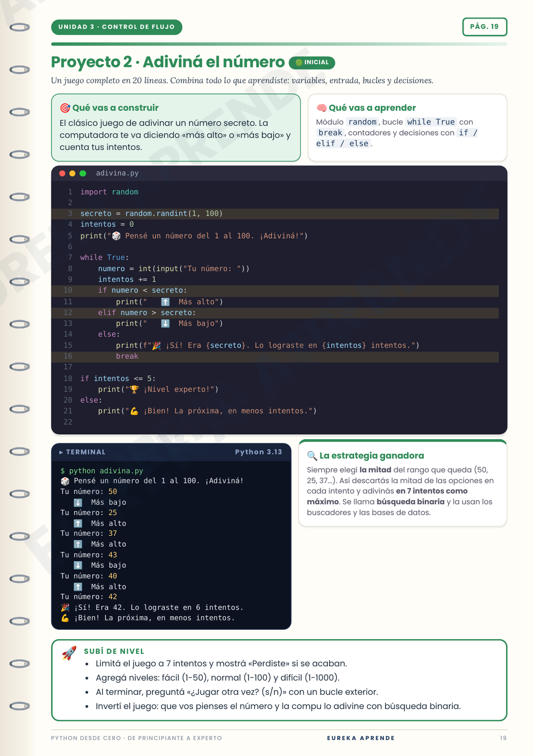
Task: Click bullet '¿Jugar otra vez? (s/n)'
Action: click(x=237, y=692)
